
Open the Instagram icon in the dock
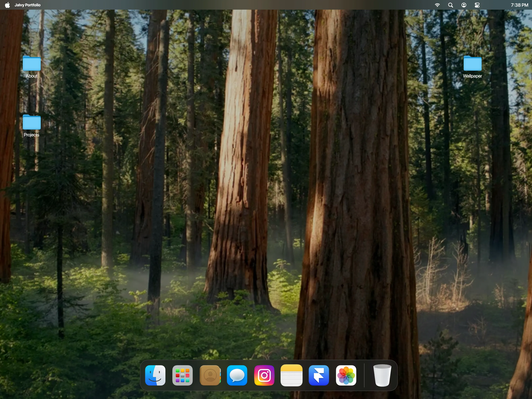pos(264,375)
